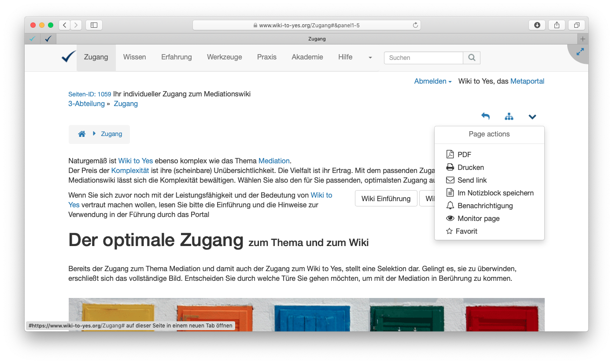This screenshot has width=613, height=364.
Task: Enable Benachrichtigung for this page
Action: coord(485,206)
